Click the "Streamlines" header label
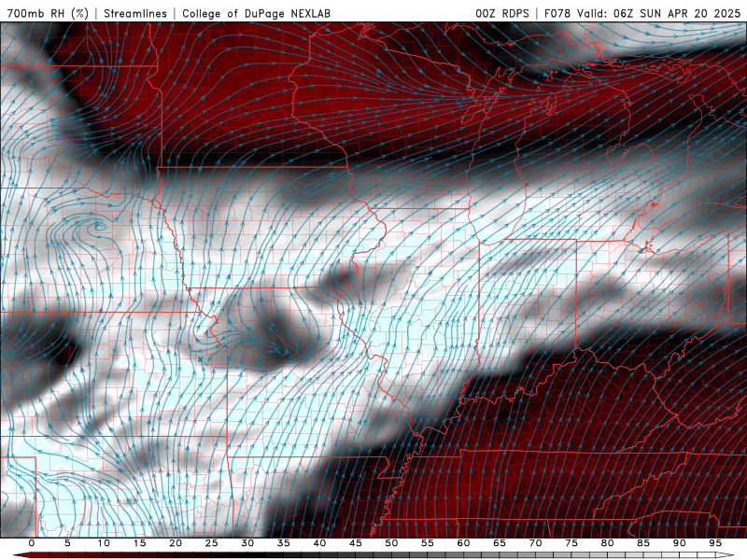747x560 pixels. (135, 13)
